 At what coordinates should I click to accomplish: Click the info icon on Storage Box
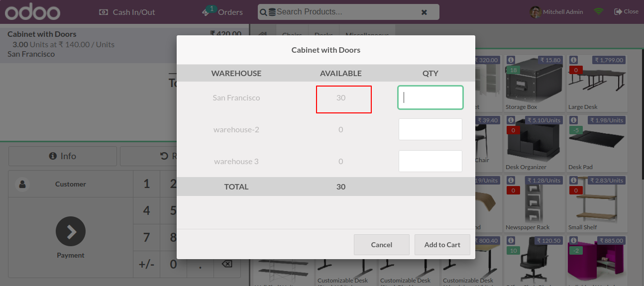(x=511, y=60)
